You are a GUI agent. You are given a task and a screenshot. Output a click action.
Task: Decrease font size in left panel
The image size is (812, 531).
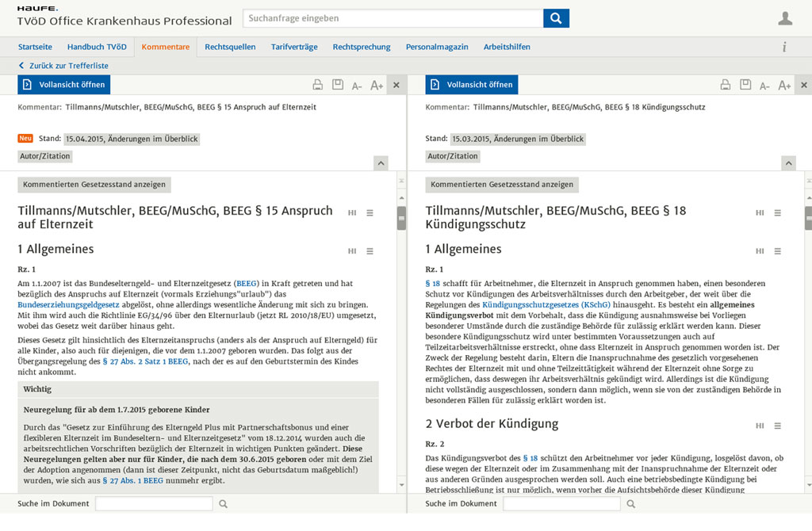click(357, 86)
